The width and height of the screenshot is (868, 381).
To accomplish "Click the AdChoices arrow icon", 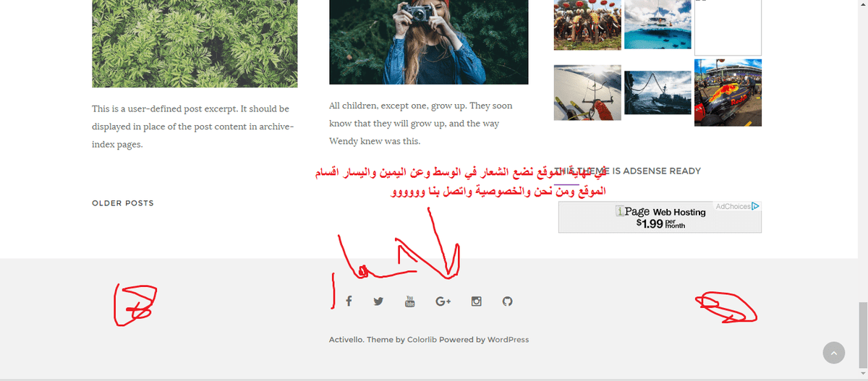I will [x=755, y=206].
